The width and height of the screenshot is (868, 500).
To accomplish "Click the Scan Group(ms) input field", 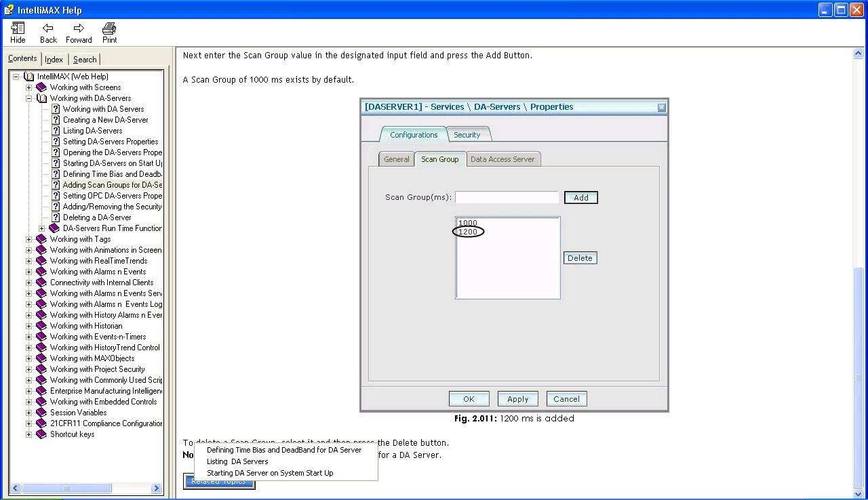I will pyautogui.click(x=507, y=197).
